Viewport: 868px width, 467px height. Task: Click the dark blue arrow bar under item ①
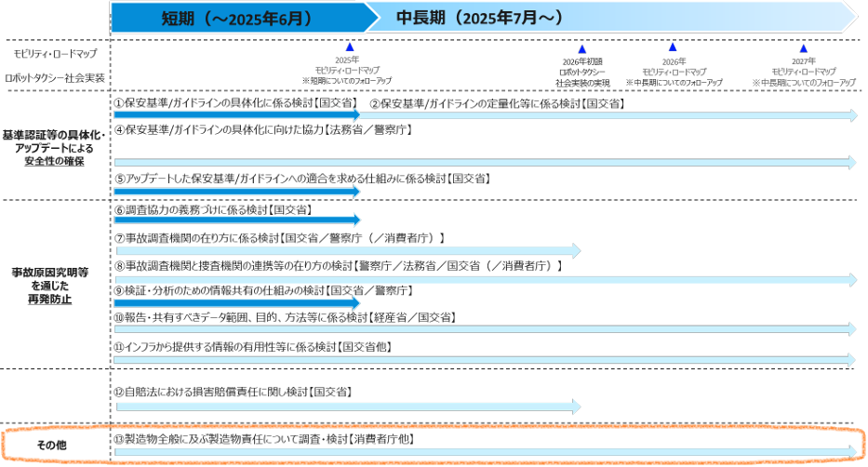point(237,115)
